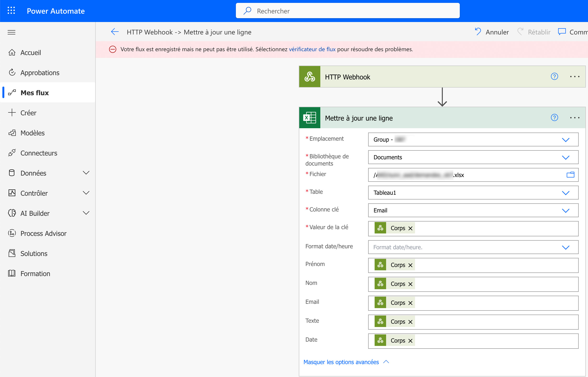
Task: Expand the Contrôler menu section
Action: click(86, 193)
